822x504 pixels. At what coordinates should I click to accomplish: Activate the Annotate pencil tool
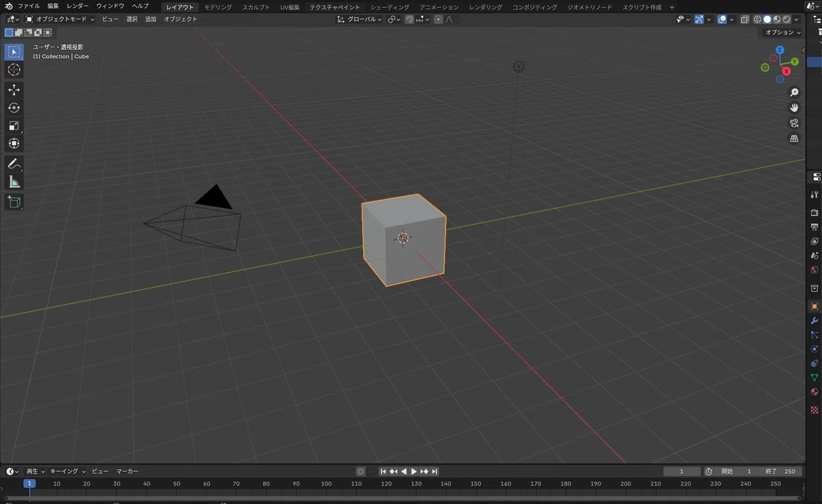pyautogui.click(x=14, y=164)
